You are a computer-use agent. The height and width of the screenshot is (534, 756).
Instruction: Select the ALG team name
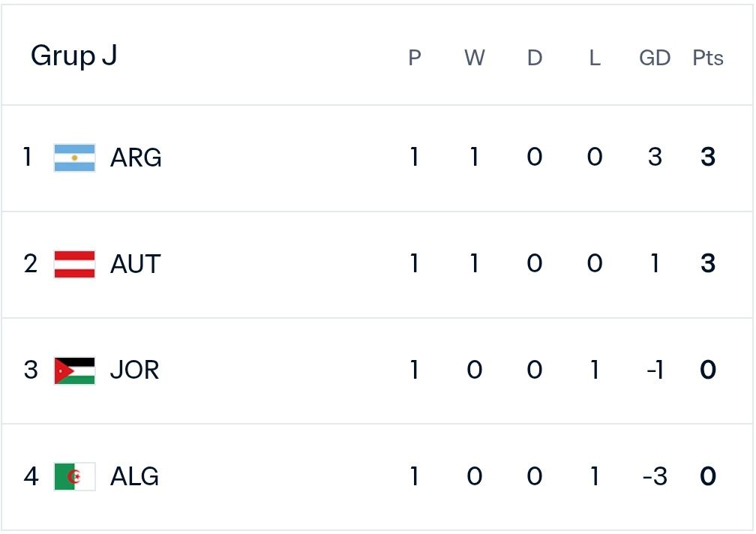[x=134, y=477]
